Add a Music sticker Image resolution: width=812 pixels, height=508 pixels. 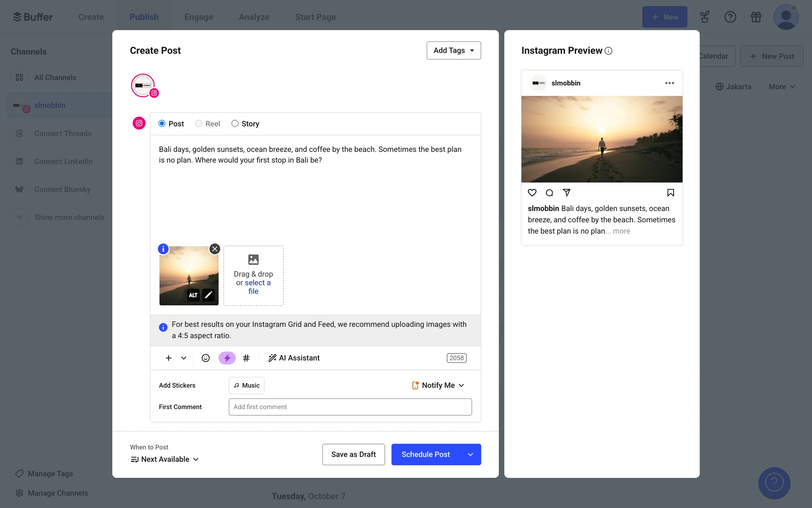tap(247, 385)
